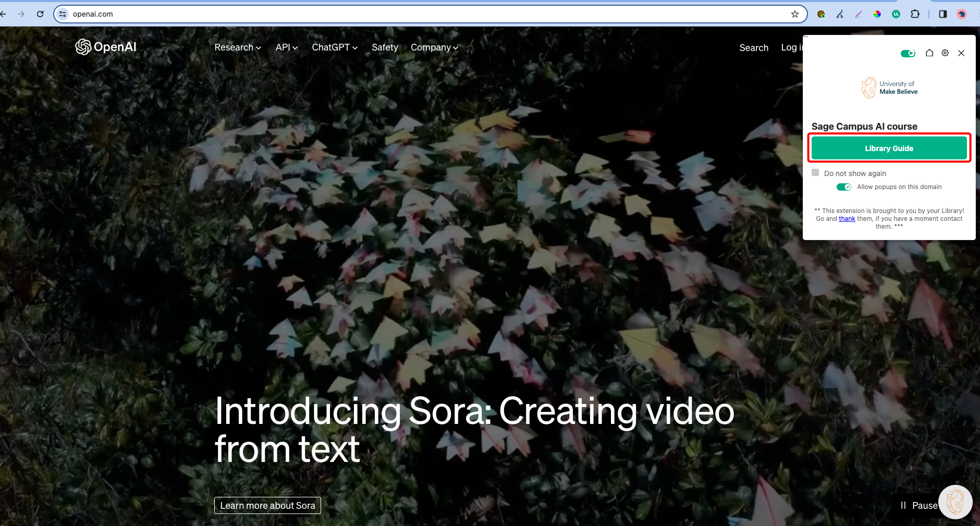
Task: Click the Log in link
Action: pos(792,47)
